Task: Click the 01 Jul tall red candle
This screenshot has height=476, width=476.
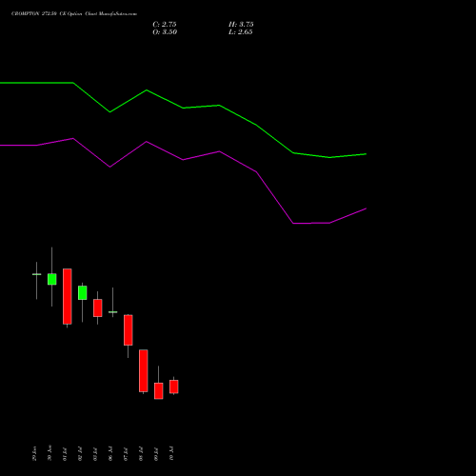Action: 68,296
